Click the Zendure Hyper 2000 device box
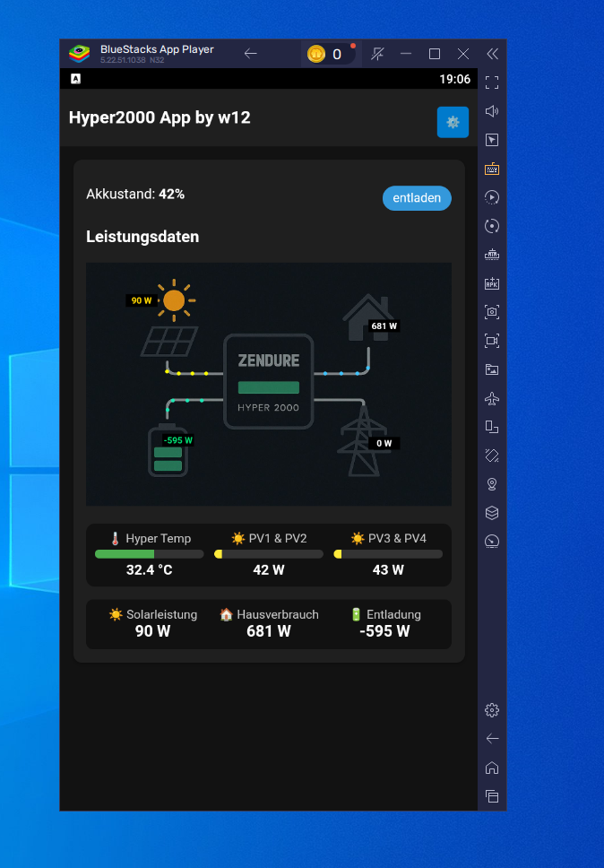604x868 pixels. pos(268,381)
